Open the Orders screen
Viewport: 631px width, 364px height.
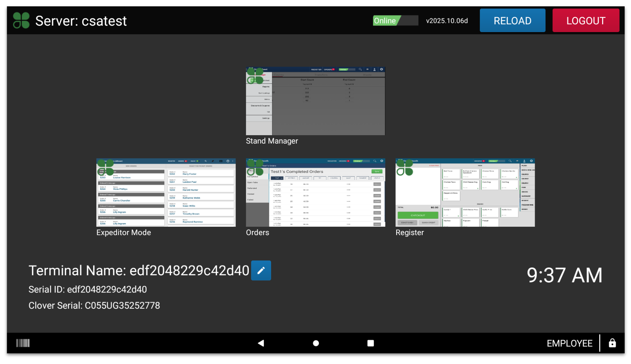point(315,192)
